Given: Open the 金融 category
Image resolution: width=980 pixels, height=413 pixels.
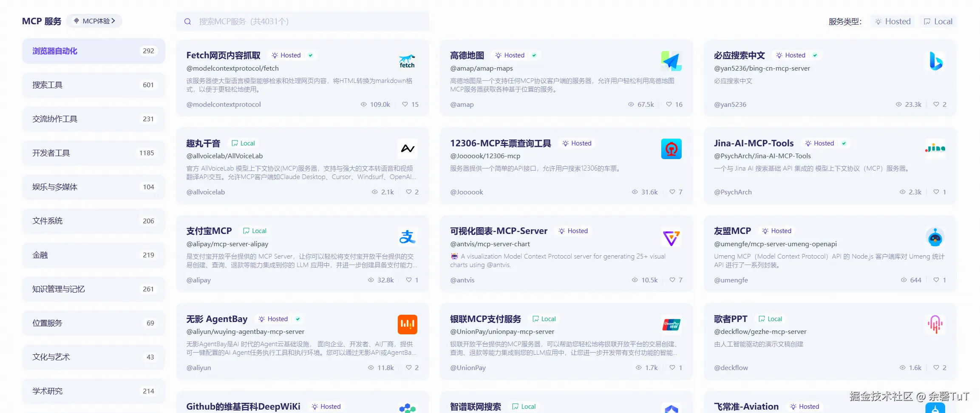Looking at the screenshot, I should 93,255.
